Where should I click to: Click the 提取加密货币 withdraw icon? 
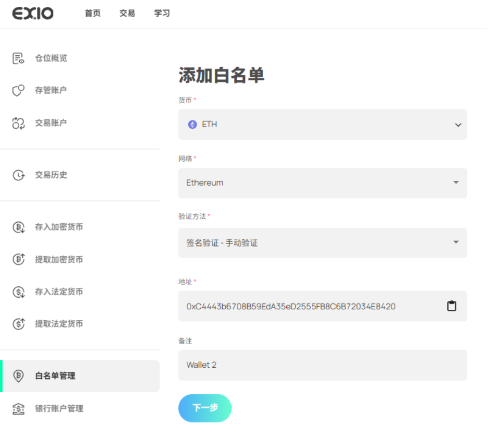point(18,260)
